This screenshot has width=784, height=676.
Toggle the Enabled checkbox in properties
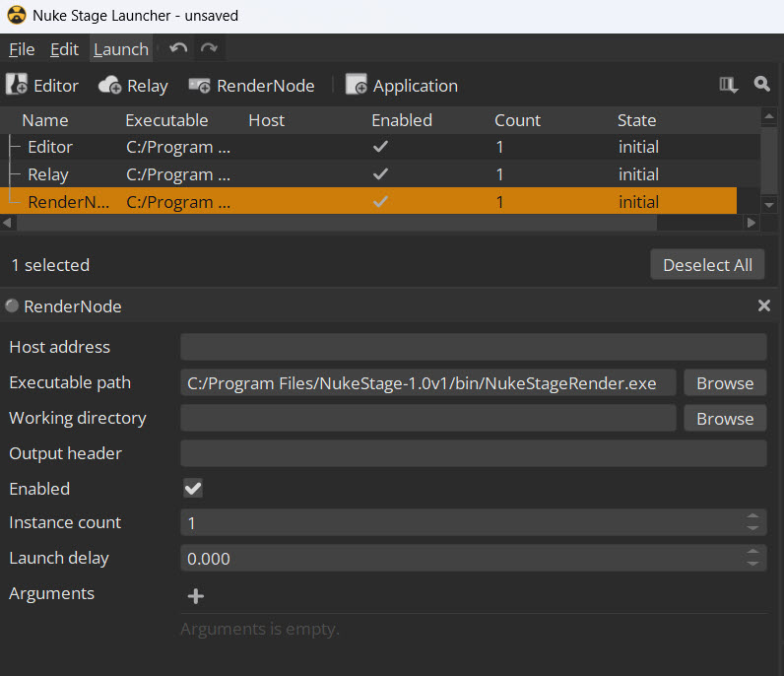pos(193,489)
